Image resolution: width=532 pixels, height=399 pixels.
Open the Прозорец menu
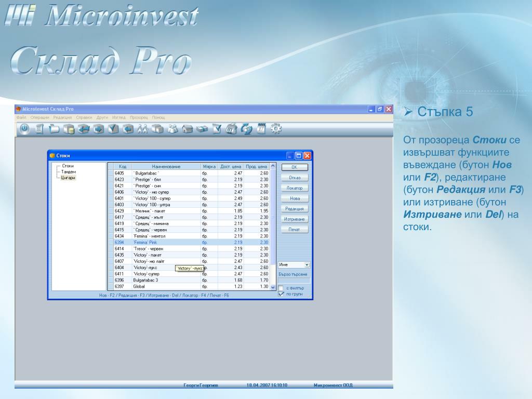tap(139, 117)
